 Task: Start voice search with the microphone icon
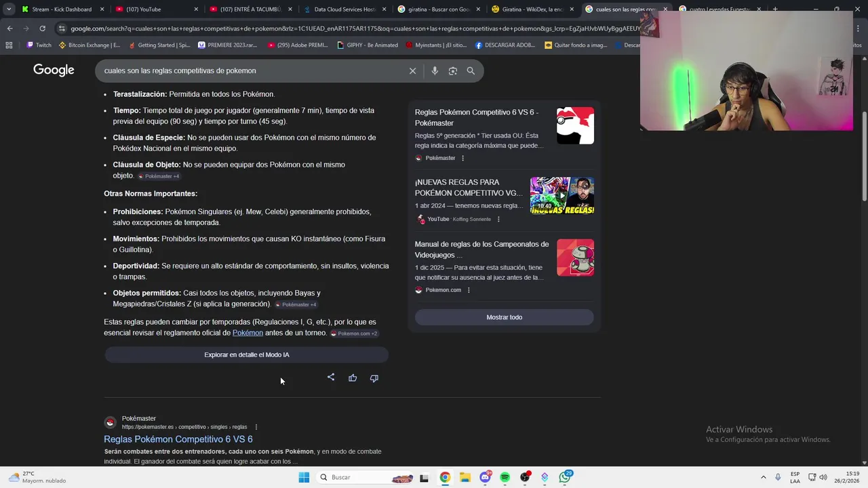[x=435, y=70]
